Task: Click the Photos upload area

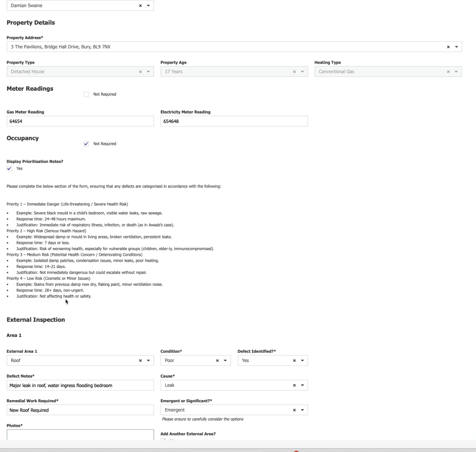Action: [80, 435]
